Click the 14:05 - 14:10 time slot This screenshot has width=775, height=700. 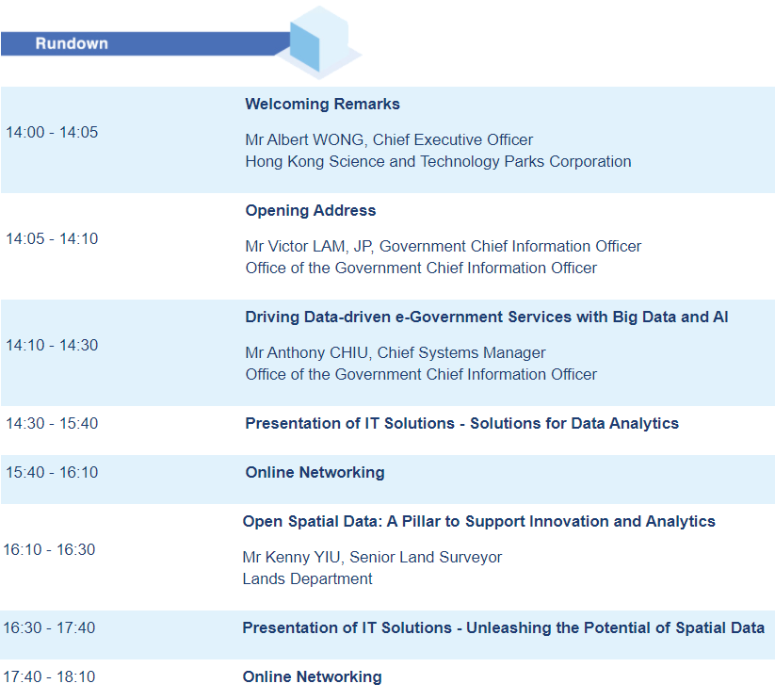click(52, 238)
